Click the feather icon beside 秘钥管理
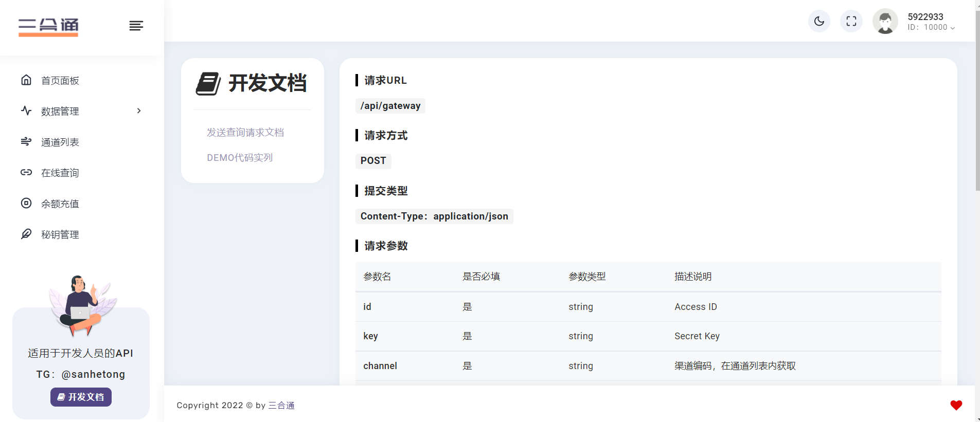The image size is (980, 422). pyautogui.click(x=26, y=234)
